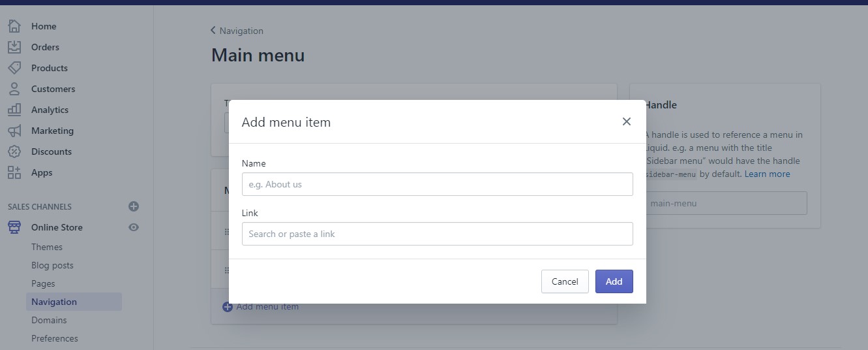Viewport: 868px width, 350px height.
Task: Open the Pages sidebar item
Action: [x=43, y=283]
